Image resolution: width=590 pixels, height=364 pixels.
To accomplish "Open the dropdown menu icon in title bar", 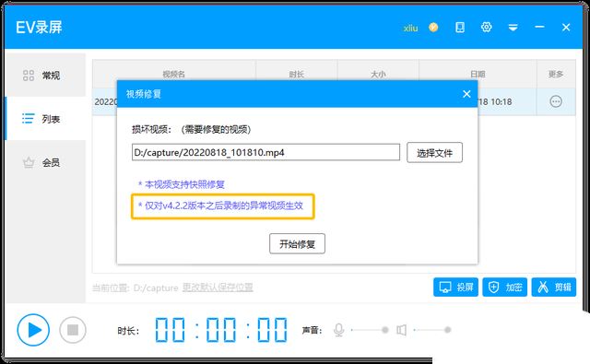I will [513, 28].
